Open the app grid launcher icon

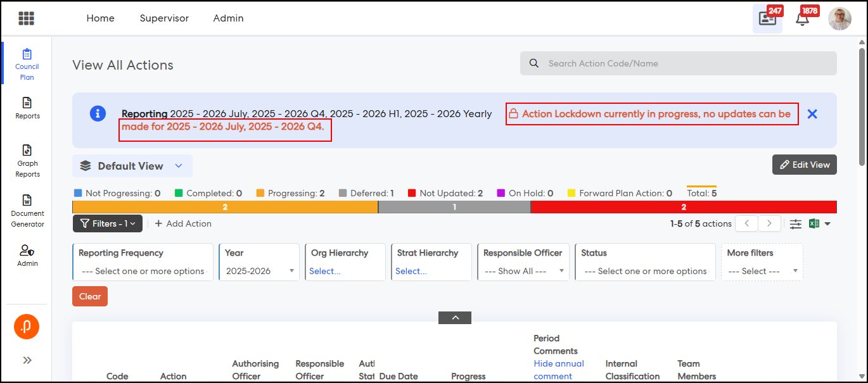(26, 18)
